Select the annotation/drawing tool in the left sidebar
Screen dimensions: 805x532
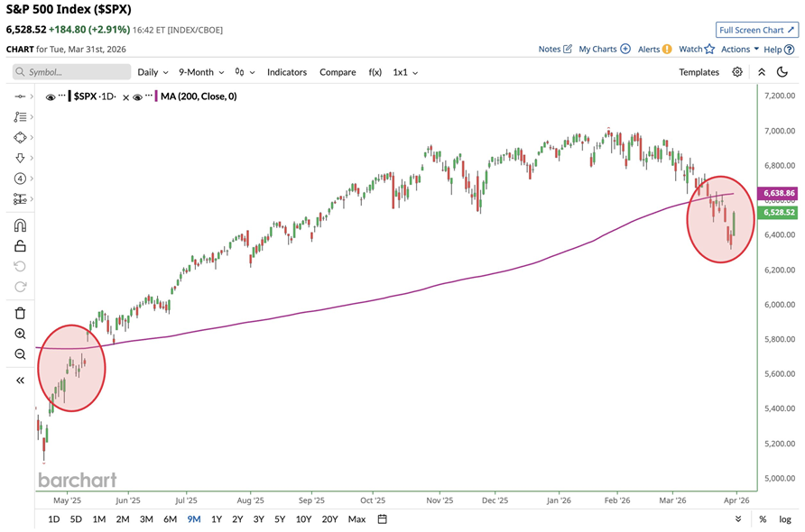coord(20,117)
